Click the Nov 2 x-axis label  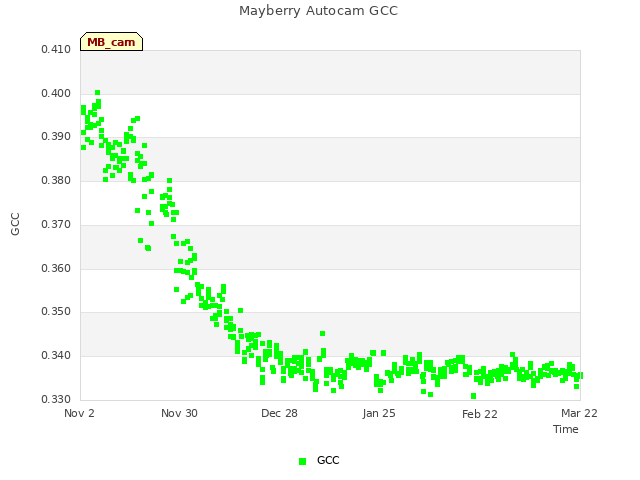pyautogui.click(x=79, y=413)
